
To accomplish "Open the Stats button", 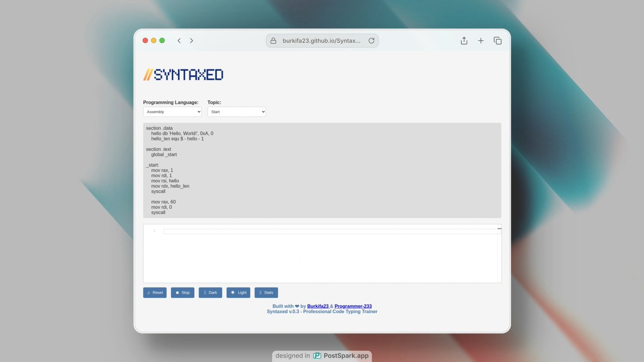I will pos(266,293).
